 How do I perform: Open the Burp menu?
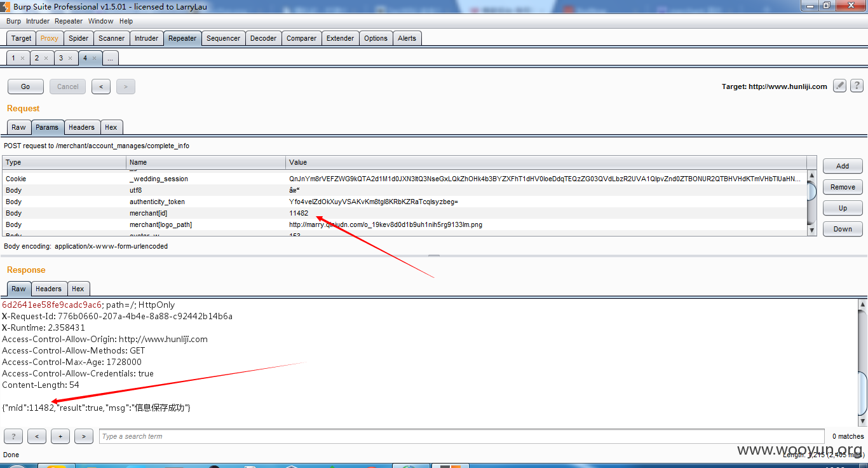[x=13, y=21]
